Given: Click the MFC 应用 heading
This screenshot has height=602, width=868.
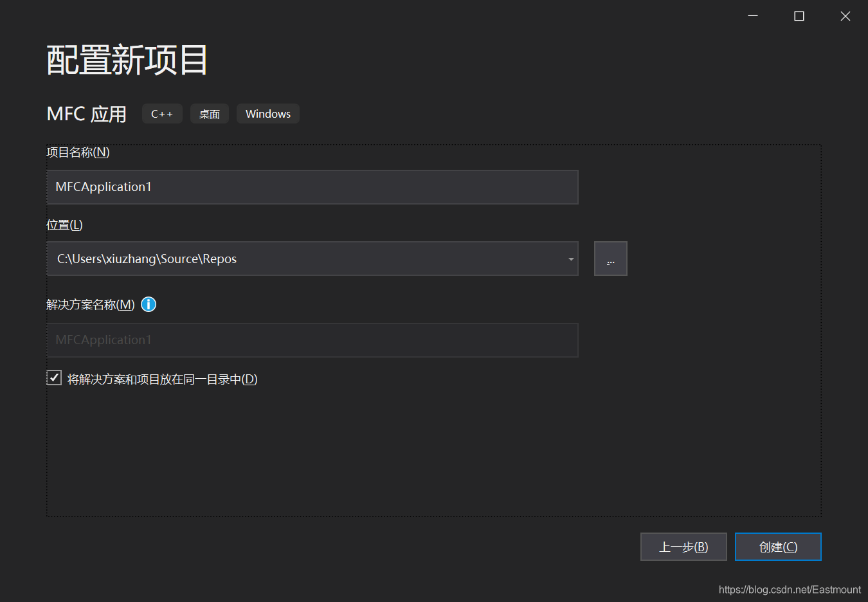Looking at the screenshot, I should pos(87,114).
